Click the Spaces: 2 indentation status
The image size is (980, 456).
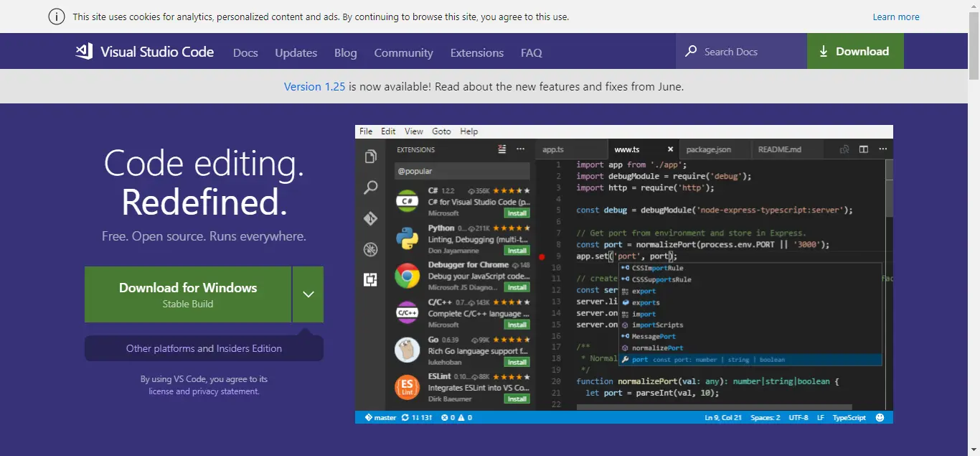tap(765, 417)
